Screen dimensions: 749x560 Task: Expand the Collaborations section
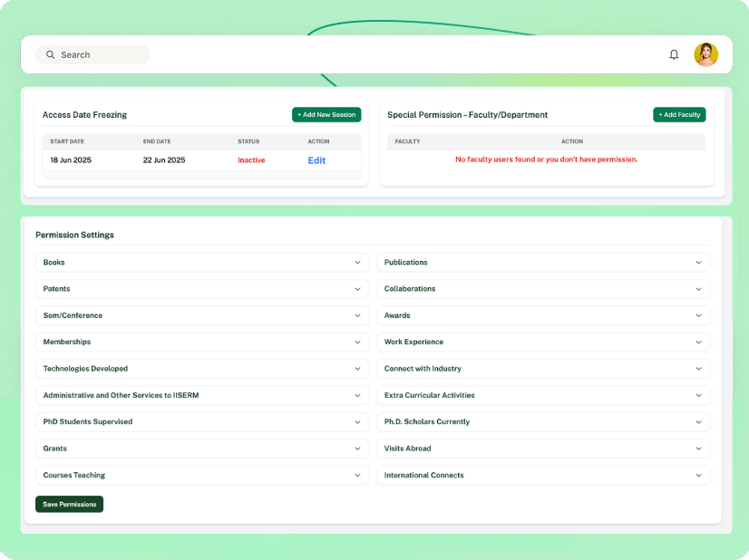click(543, 289)
